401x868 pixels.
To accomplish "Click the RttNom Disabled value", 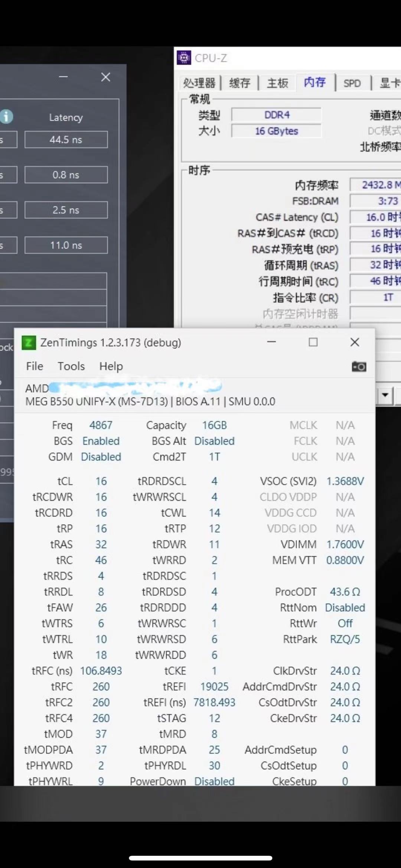I will [345, 607].
